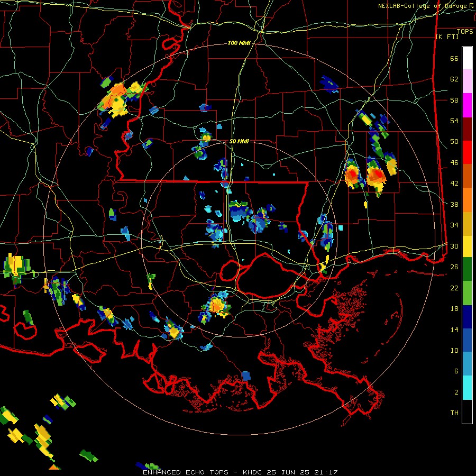
Task: Click the legend value 42
Action: coord(454,184)
